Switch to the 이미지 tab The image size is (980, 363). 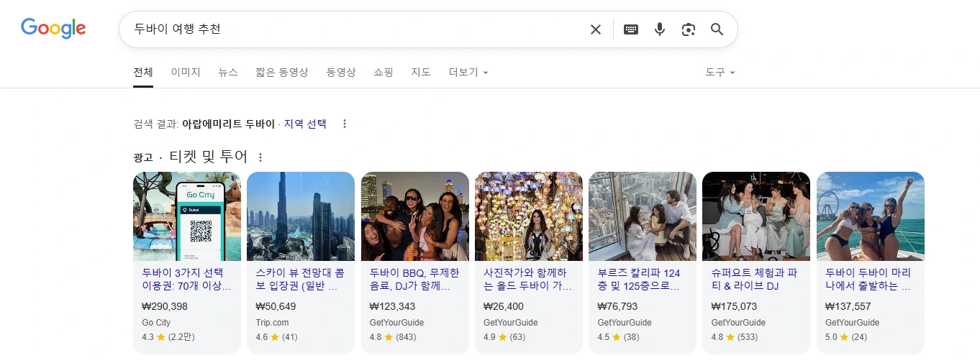[x=186, y=72]
